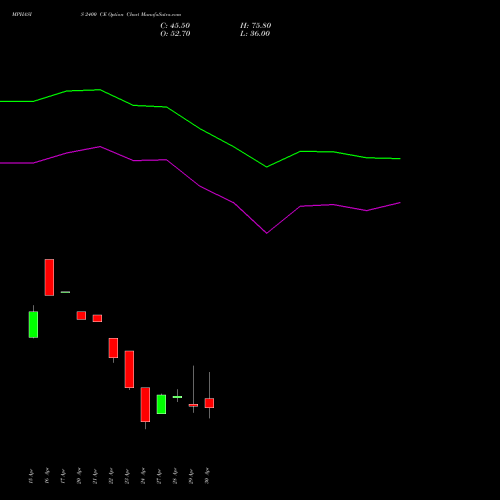Select the green upper band line
Image resolution: width=500 pixels, height=500 pixels.
tap(200, 129)
